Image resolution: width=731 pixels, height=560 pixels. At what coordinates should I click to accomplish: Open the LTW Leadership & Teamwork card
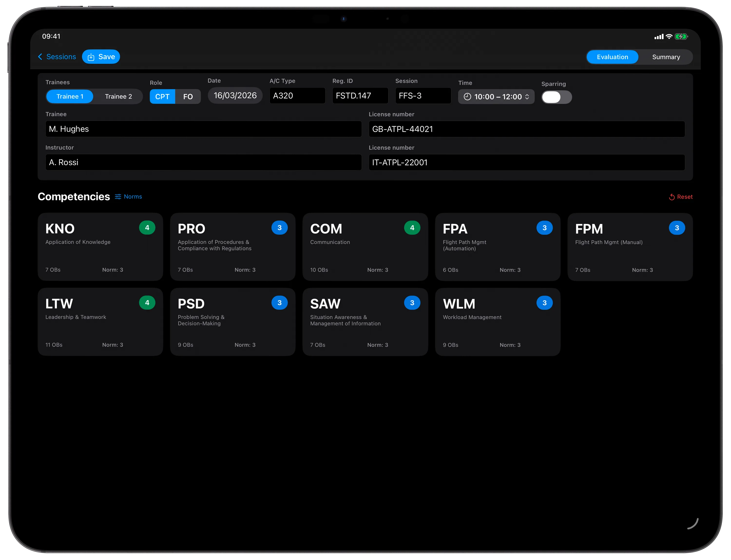pyautogui.click(x=100, y=322)
